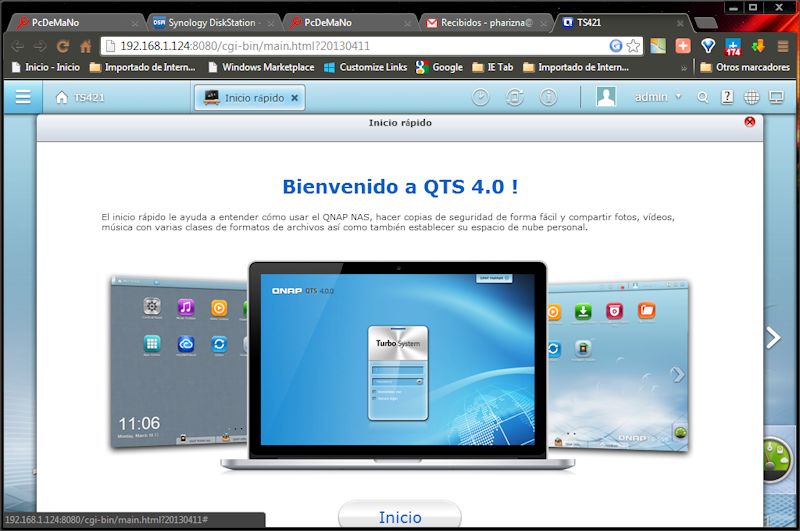Bookmark this page with star icon
This screenshot has height=531, width=800.
pyautogui.click(x=633, y=46)
